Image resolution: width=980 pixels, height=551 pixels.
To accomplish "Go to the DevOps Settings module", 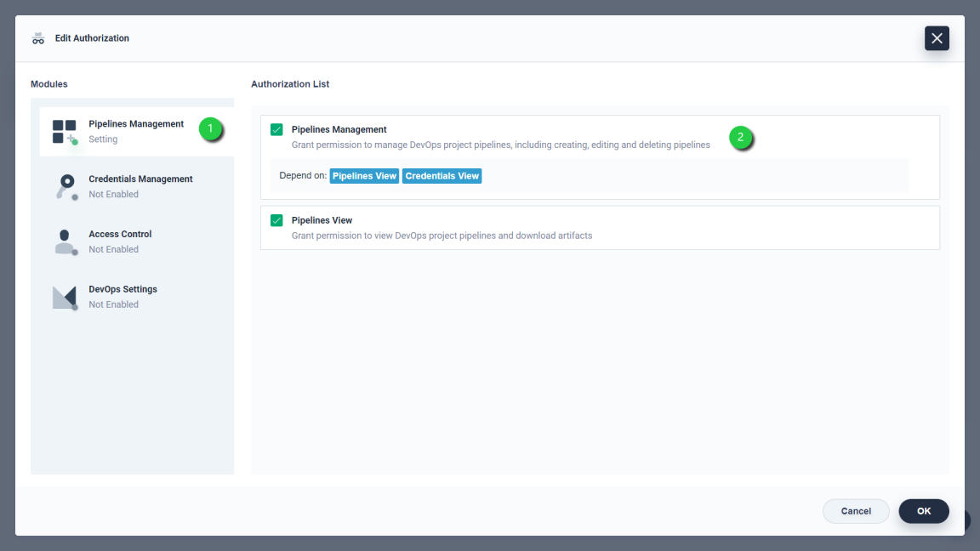I will [122, 290].
